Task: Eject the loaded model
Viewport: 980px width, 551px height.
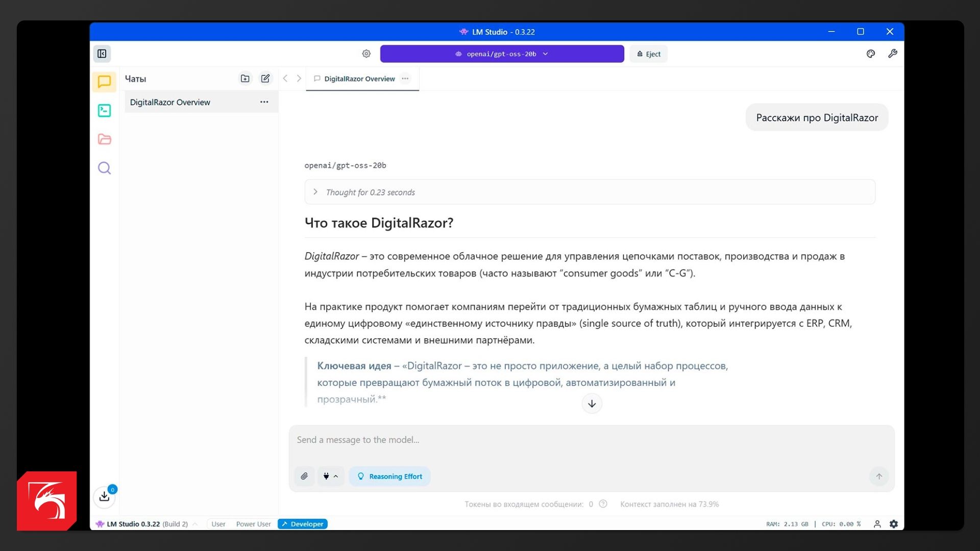Action: pos(648,54)
